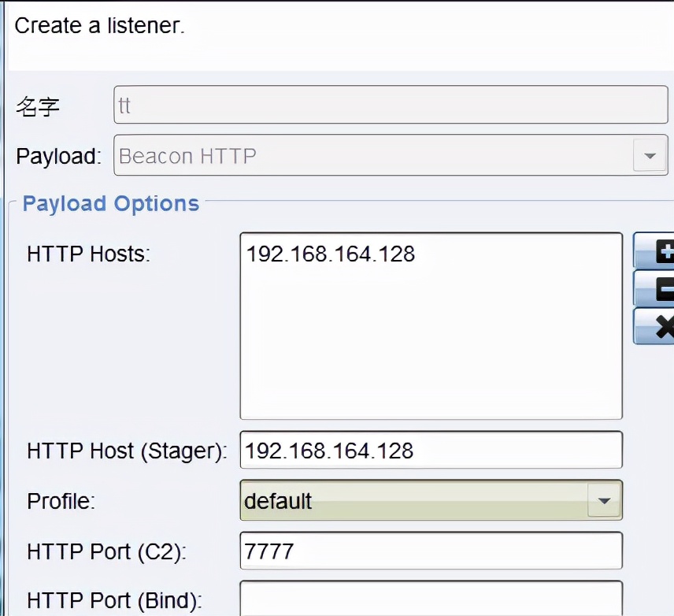674x616 pixels.
Task: Click the plus icon to add HTTP host
Action: tap(655, 251)
